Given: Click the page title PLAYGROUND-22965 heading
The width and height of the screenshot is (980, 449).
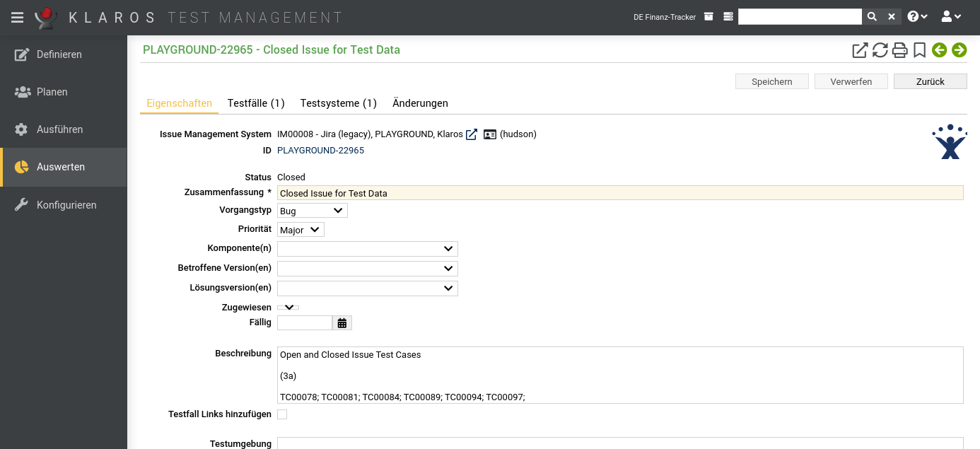Looking at the screenshot, I should pos(272,49).
